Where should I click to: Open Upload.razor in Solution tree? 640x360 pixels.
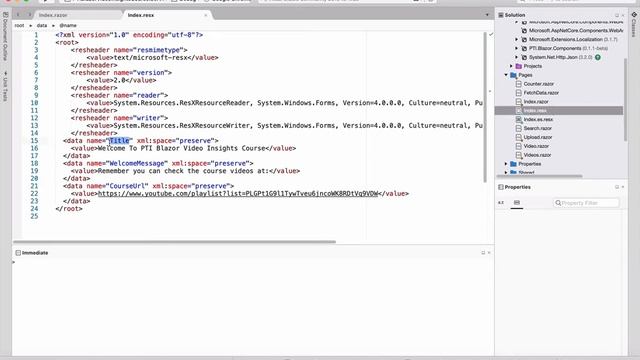click(538, 137)
